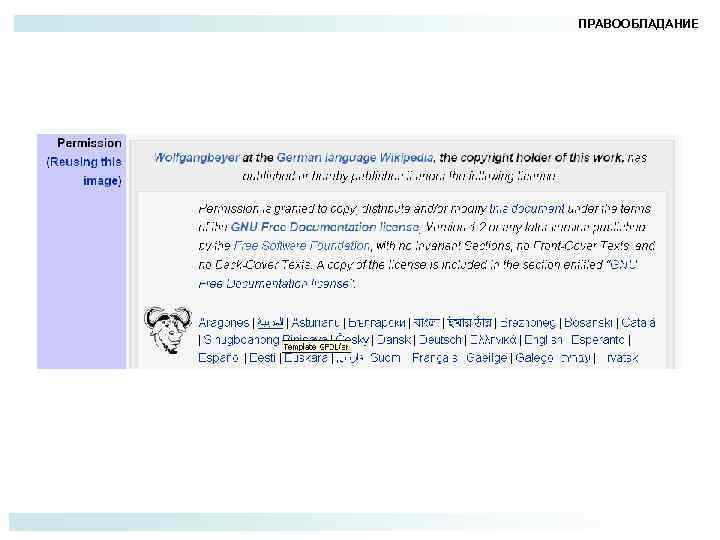Select the Deutsch language link
This screenshot has height=540, width=720.
(440, 340)
